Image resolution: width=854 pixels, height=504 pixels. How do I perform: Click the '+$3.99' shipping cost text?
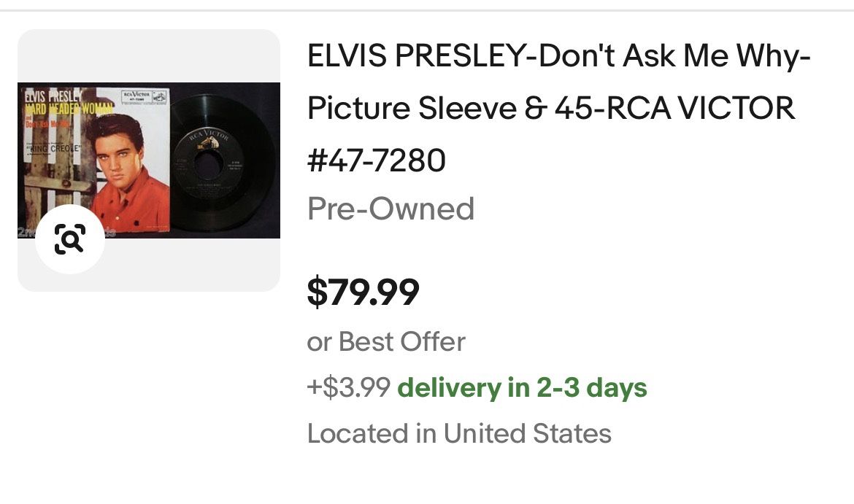click(349, 388)
